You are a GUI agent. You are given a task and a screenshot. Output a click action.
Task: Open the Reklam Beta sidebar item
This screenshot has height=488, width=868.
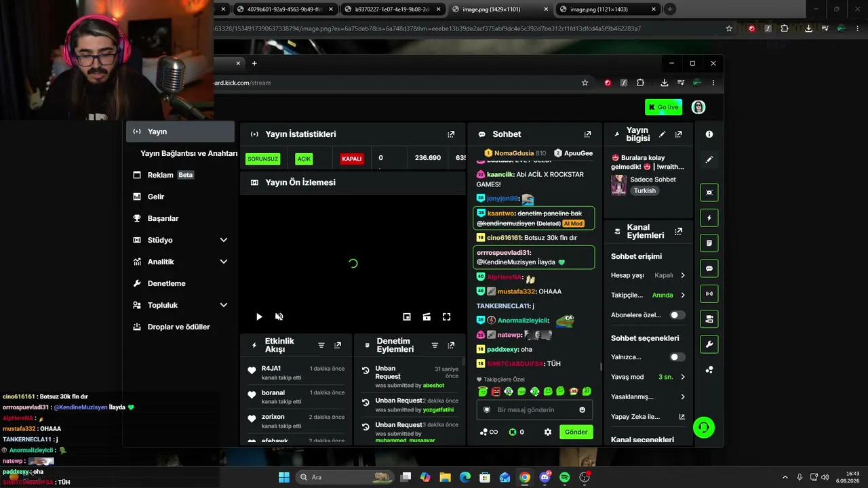(180, 175)
